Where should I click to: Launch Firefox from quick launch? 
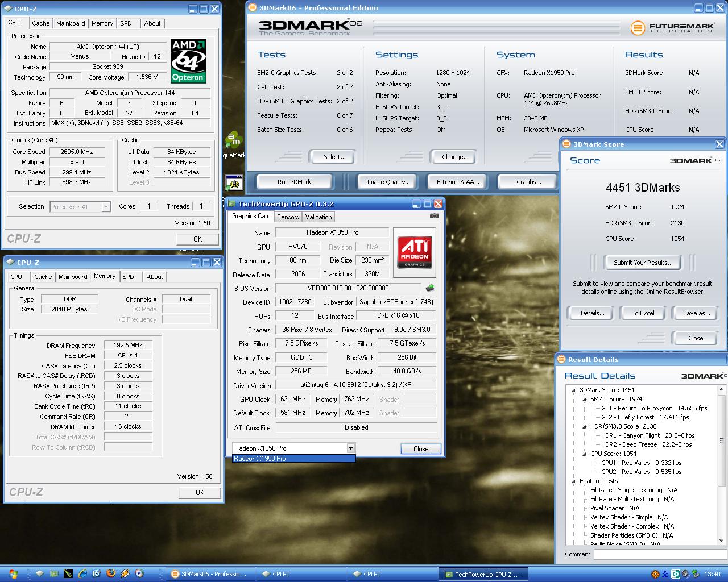pos(110,574)
